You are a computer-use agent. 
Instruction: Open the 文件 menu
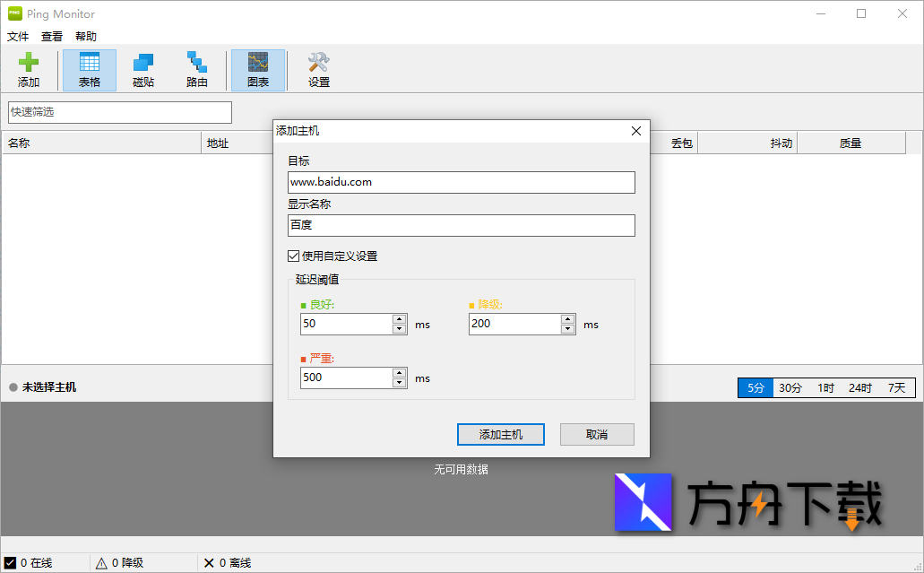18,36
